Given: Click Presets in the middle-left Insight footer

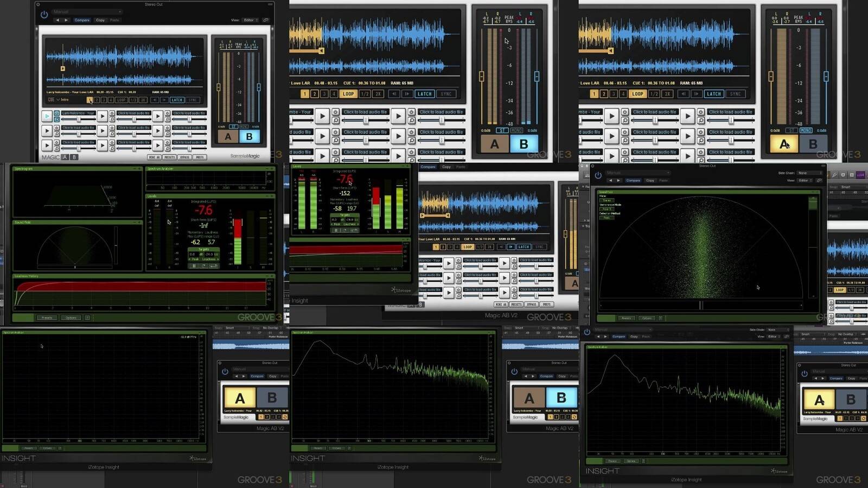Looking at the screenshot, I should pyautogui.click(x=47, y=318).
